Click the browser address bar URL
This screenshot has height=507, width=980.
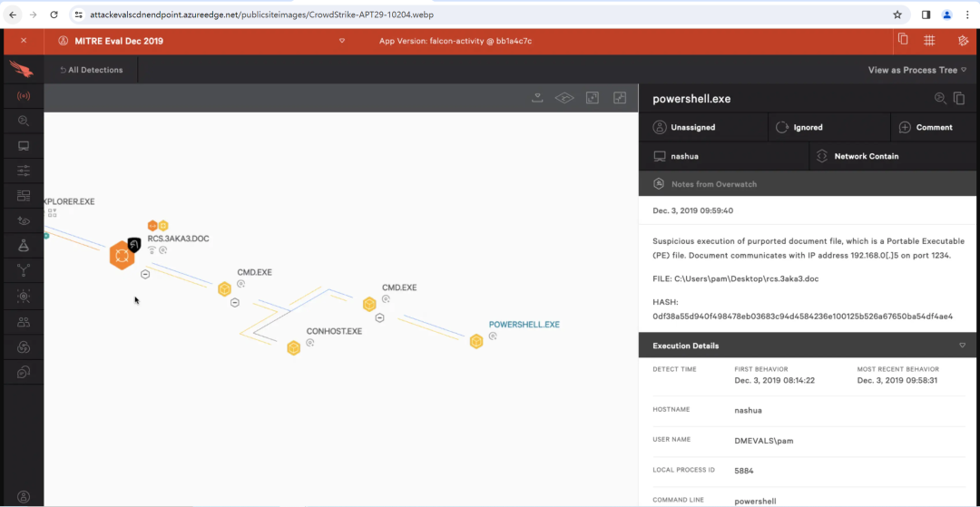pyautogui.click(x=262, y=15)
